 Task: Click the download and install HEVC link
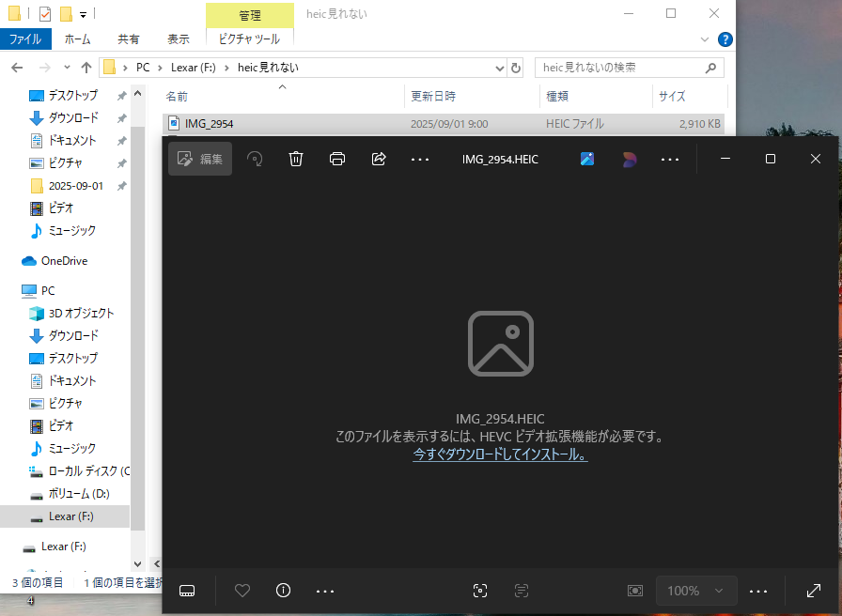point(500,454)
